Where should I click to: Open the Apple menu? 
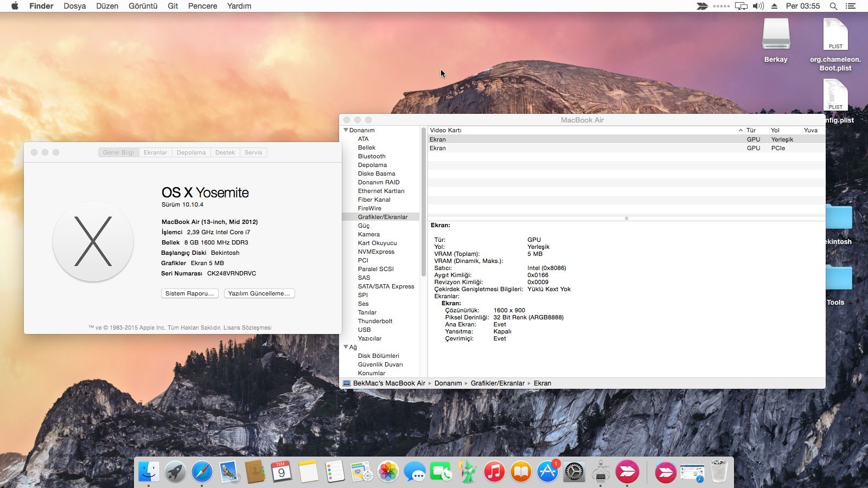coord(15,6)
